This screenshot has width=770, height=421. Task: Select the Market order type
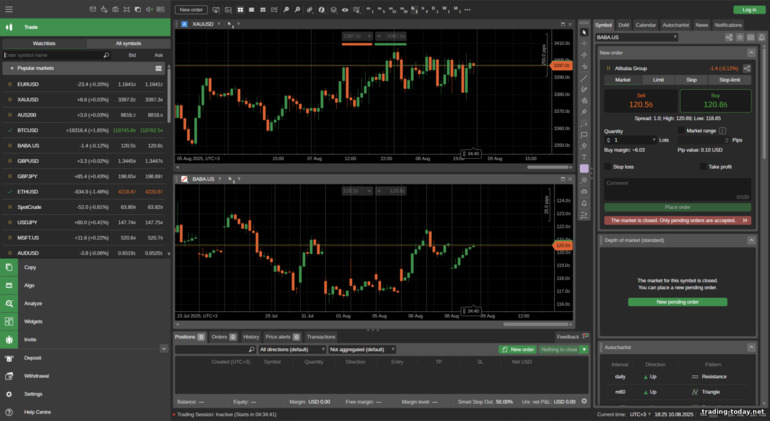click(623, 80)
